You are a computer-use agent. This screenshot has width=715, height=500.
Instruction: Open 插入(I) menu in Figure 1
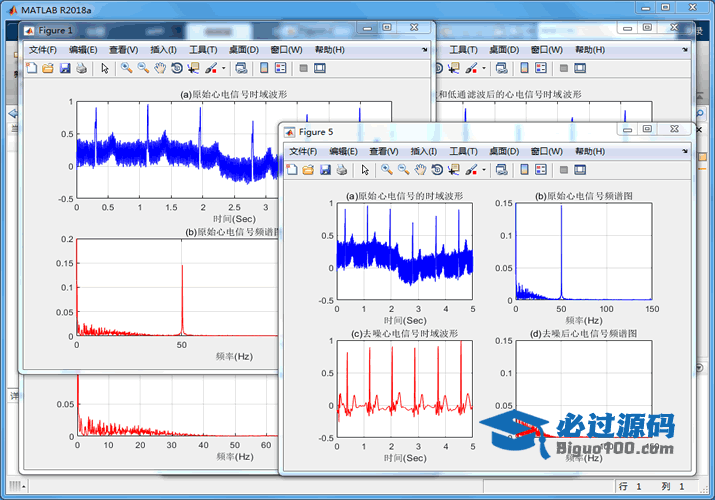point(163,50)
